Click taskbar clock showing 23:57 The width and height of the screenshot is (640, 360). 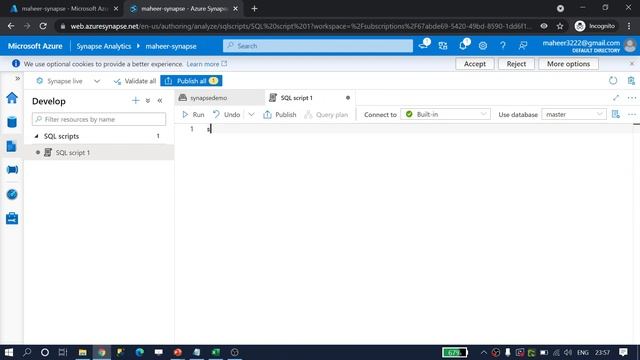coord(602,352)
